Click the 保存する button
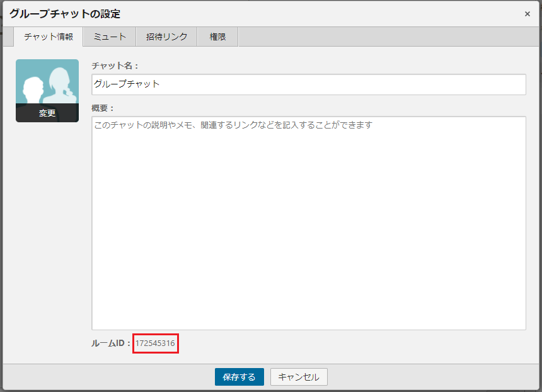 [239, 377]
